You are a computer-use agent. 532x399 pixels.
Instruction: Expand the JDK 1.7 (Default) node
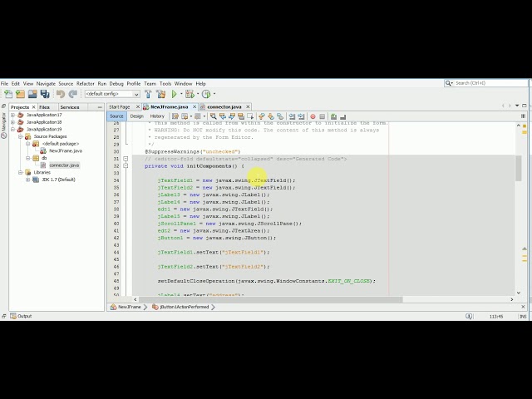27,180
